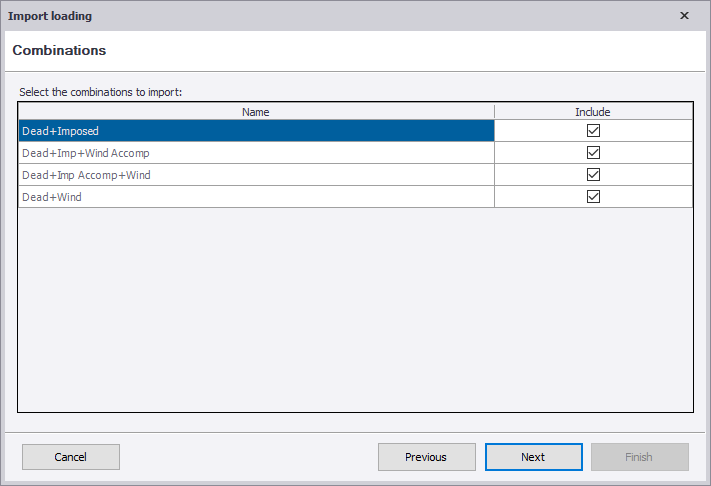Image resolution: width=711 pixels, height=486 pixels.
Task: Select the Dead+Imposed combination row
Action: pos(255,131)
